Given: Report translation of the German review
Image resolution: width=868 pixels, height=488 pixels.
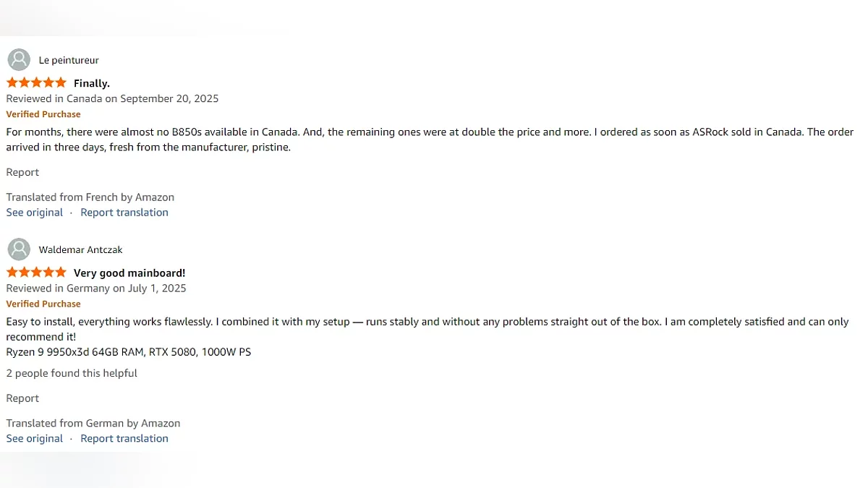Looking at the screenshot, I should [124, 439].
